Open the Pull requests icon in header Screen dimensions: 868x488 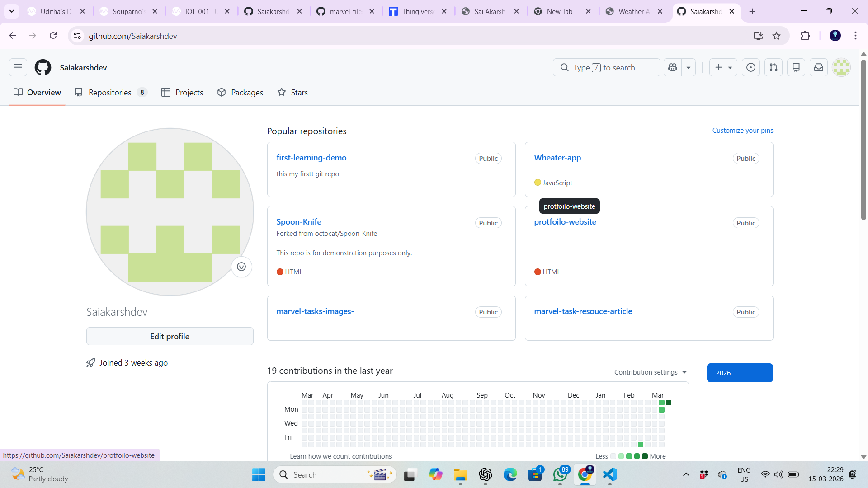click(x=774, y=67)
